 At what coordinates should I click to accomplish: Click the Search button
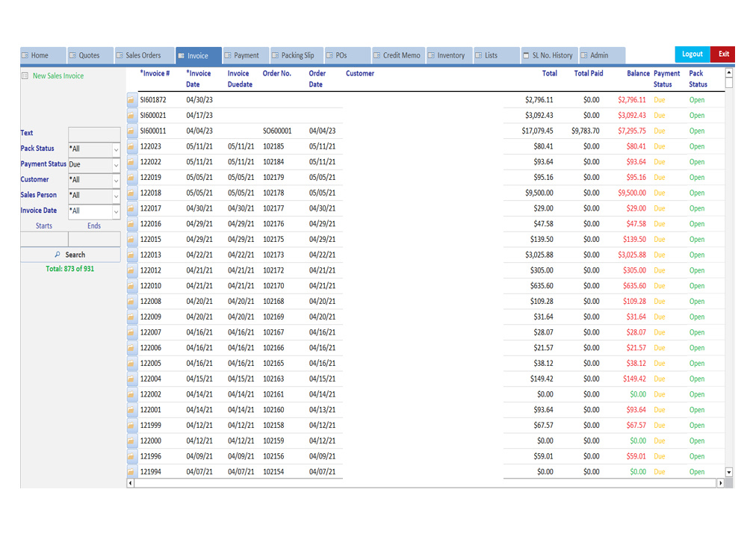pos(70,255)
